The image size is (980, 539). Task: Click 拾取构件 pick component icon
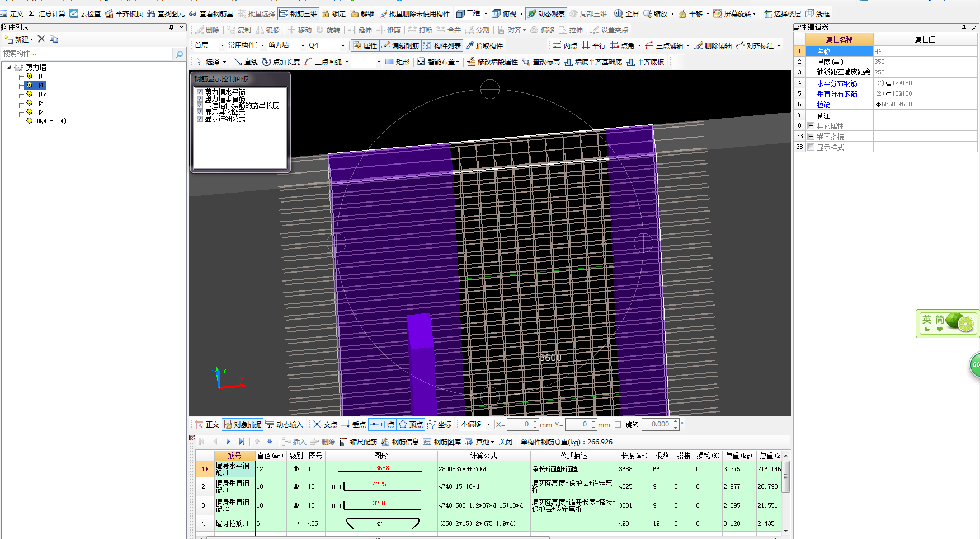(484, 45)
